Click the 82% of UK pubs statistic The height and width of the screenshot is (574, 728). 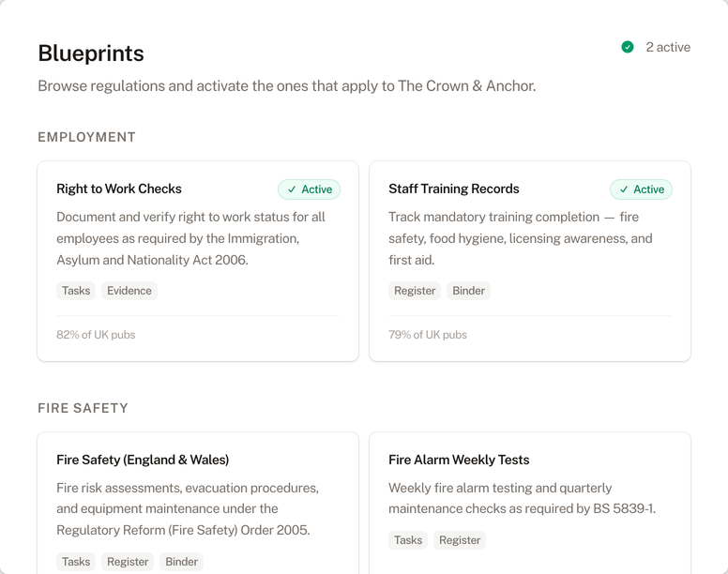(x=96, y=335)
